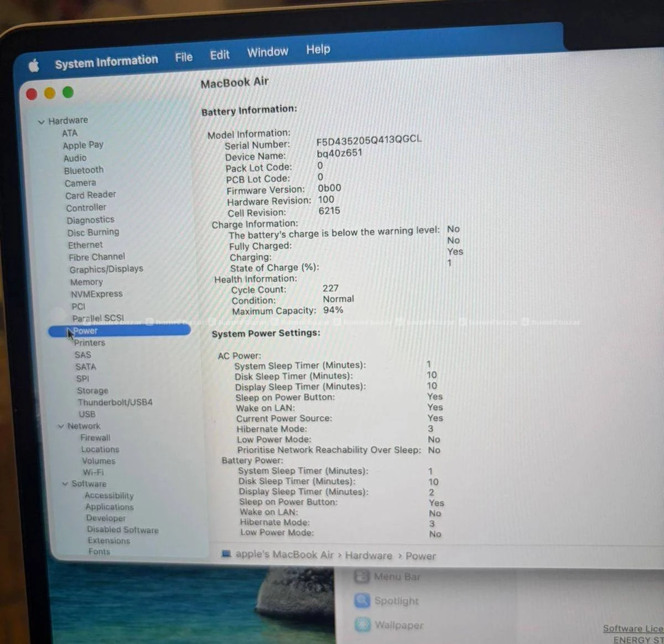Open the Edit menu
Screen dimensions: 664x644
tap(220, 55)
